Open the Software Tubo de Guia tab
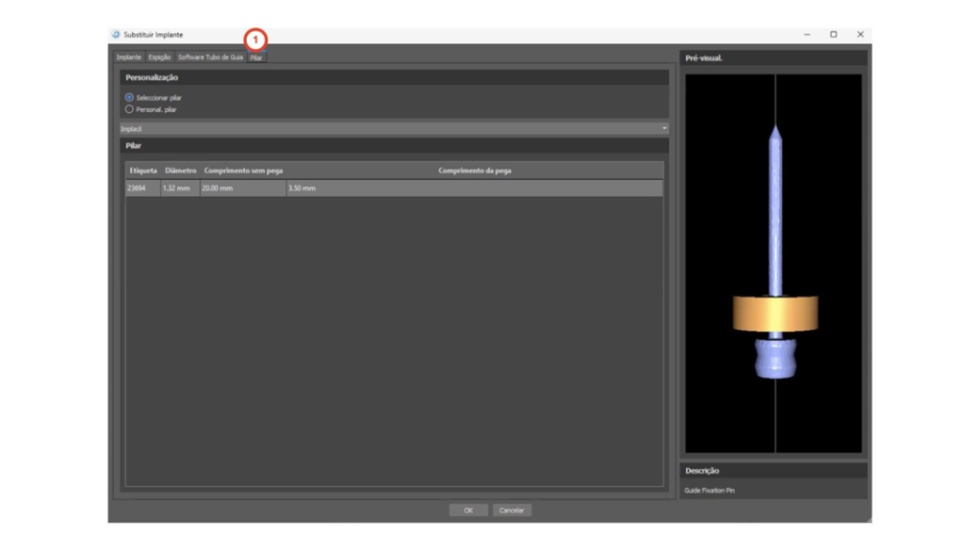Viewport: 980px width, 551px height. pyautogui.click(x=211, y=57)
